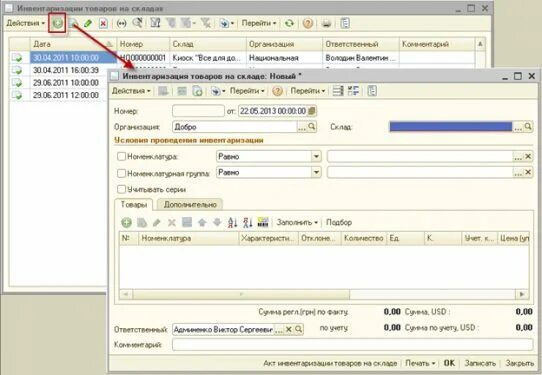This screenshot has width=542, height=375.
Task: Click the refresh list icon with green arrows
Action: click(289, 24)
